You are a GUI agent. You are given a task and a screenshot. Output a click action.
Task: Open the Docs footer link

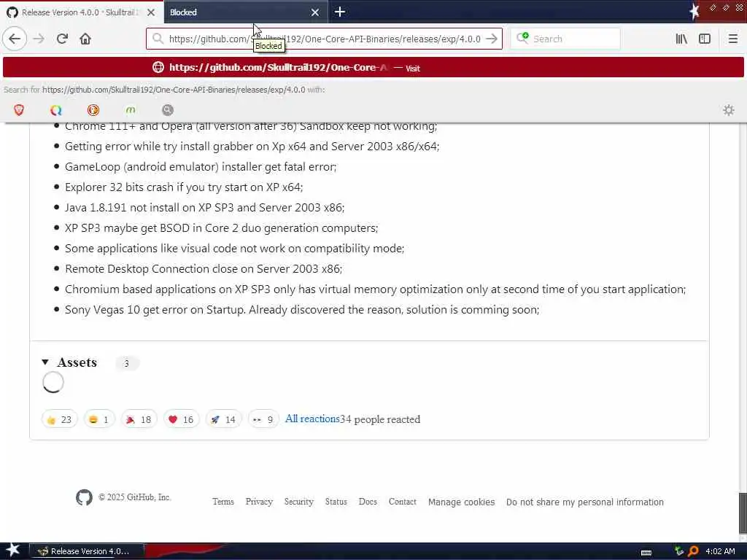[x=368, y=502]
